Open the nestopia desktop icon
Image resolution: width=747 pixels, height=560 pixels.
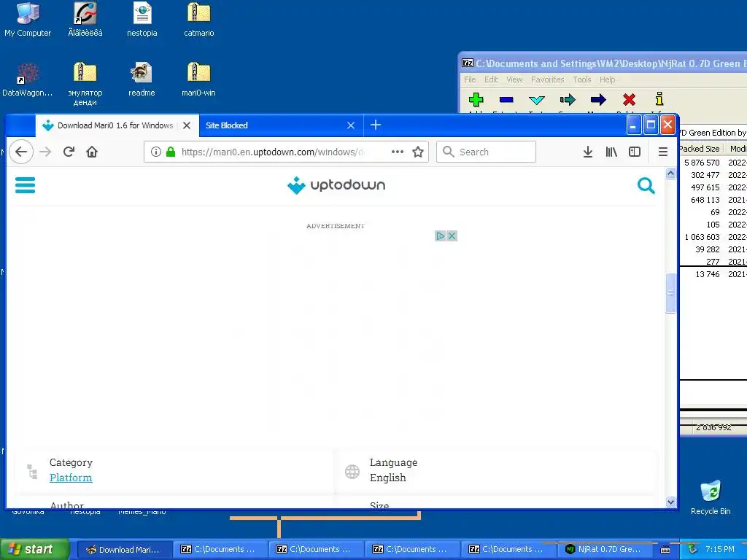142,20
